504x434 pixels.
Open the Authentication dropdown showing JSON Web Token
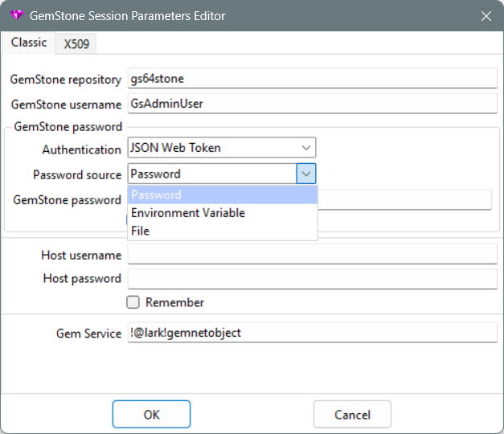(222, 148)
